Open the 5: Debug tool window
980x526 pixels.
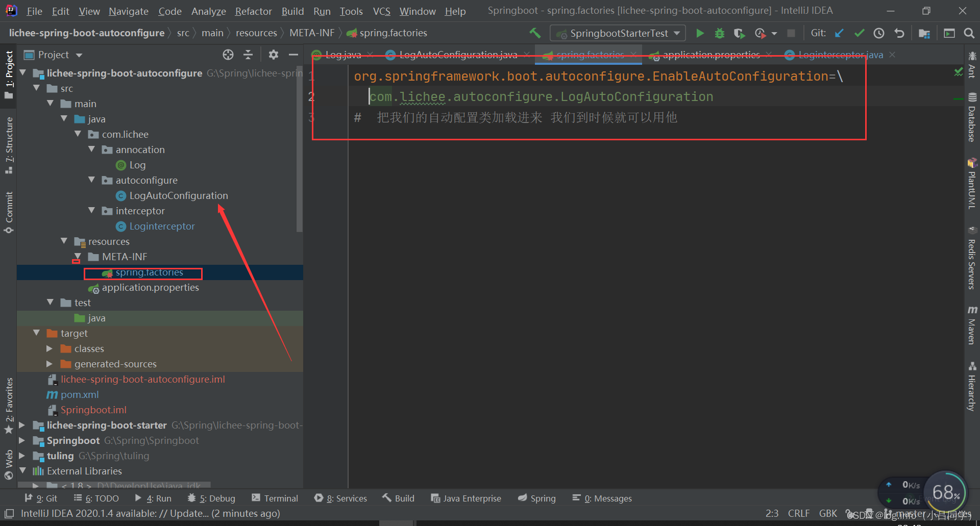(211, 498)
